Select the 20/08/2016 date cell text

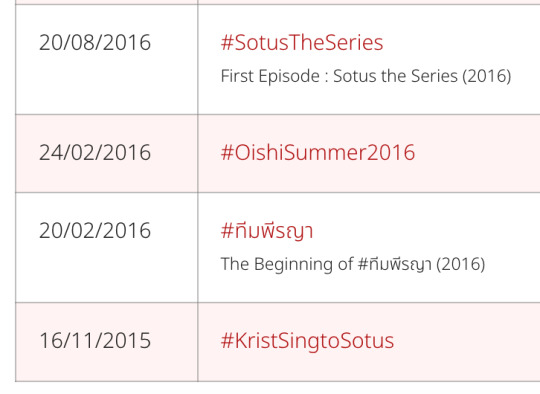click(95, 43)
